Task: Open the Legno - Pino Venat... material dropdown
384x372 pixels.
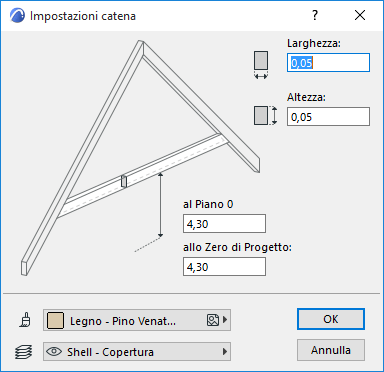Action: [x=137, y=320]
